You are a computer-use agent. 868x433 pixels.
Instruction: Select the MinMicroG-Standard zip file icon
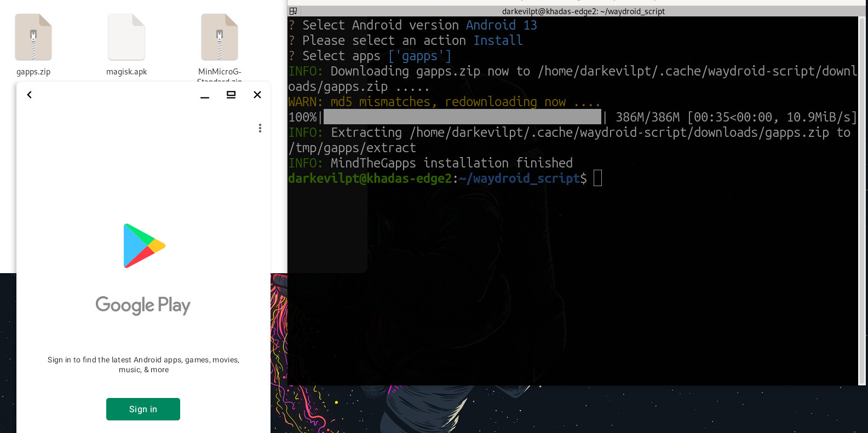[x=220, y=37]
